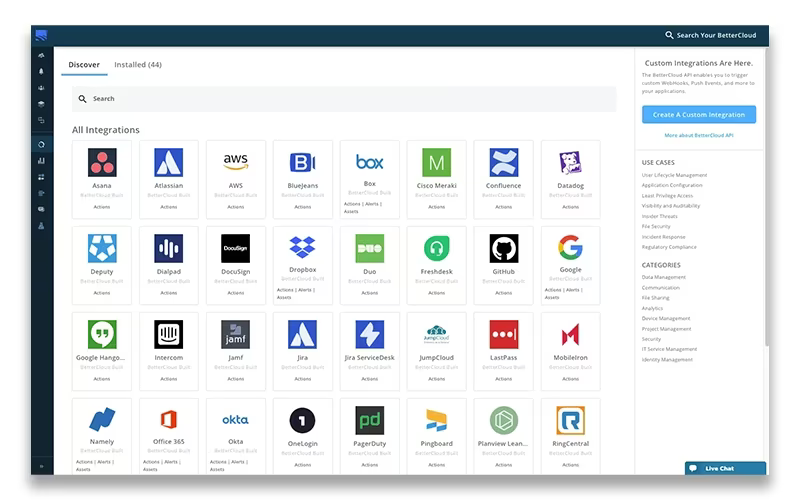Click the BetterCloud logo in top bar

(x=41, y=35)
